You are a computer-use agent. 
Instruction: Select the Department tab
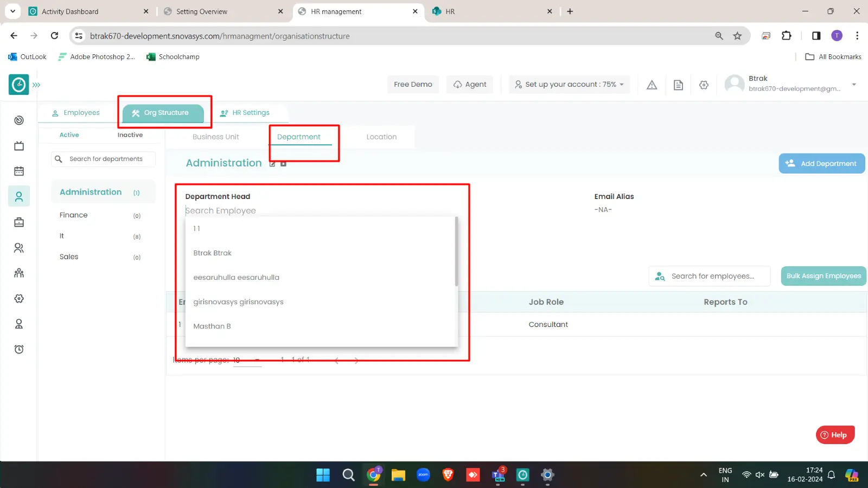pos(299,137)
